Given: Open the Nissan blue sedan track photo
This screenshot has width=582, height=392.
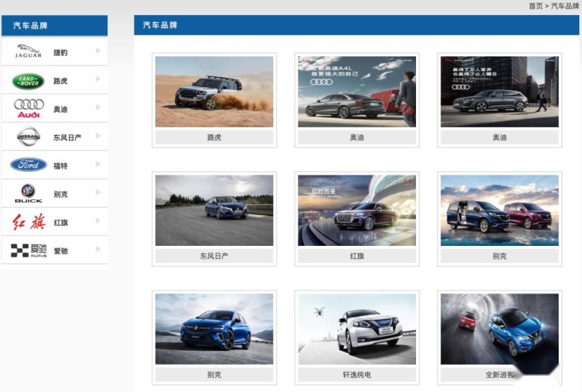Looking at the screenshot, I should point(214,210).
